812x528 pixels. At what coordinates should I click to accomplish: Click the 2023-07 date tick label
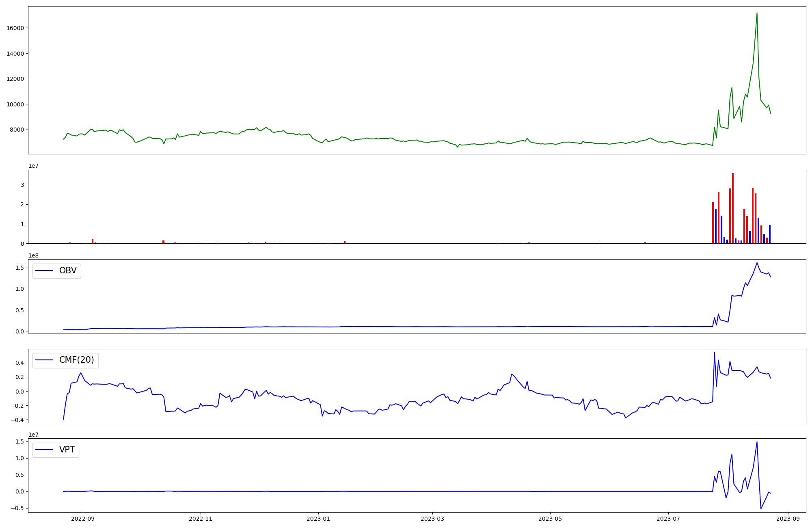[x=668, y=519]
